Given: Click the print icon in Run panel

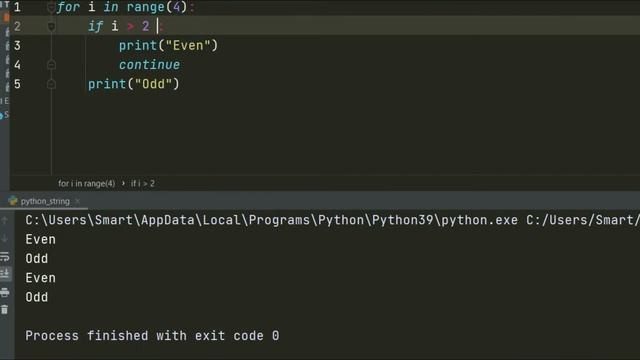Looking at the screenshot, I should [x=5, y=292].
